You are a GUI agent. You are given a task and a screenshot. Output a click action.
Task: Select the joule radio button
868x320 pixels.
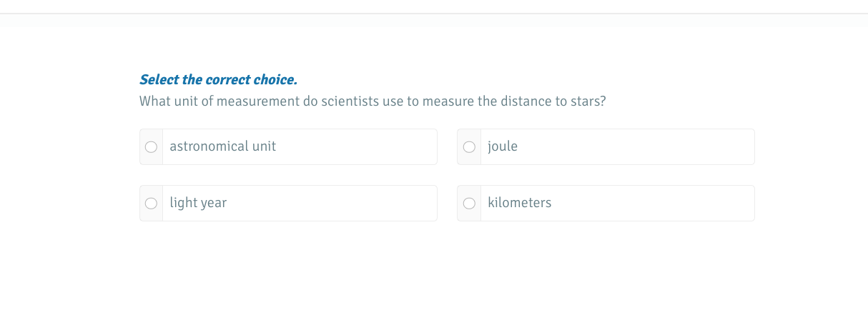tap(469, 147)
